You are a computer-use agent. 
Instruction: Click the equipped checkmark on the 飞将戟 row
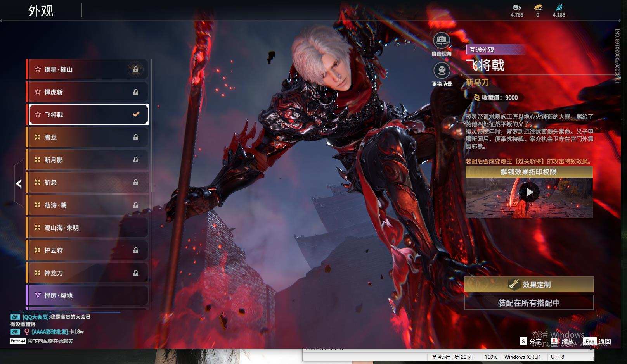[136, 114]
